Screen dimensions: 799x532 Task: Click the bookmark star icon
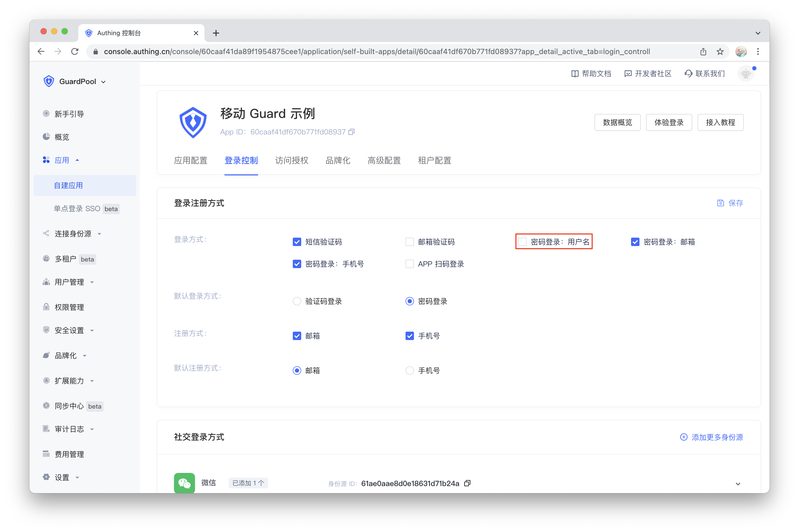coord(720,51)
